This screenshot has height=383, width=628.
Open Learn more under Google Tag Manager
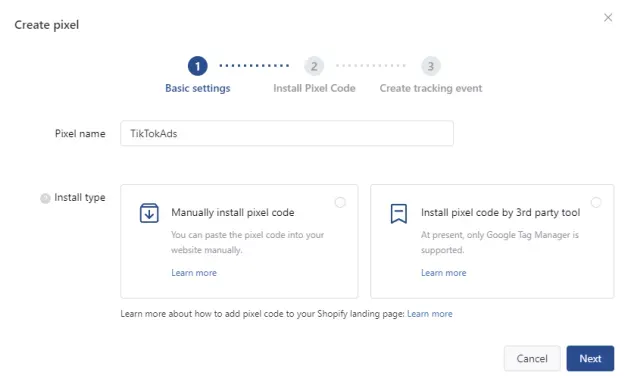(443, 273)
